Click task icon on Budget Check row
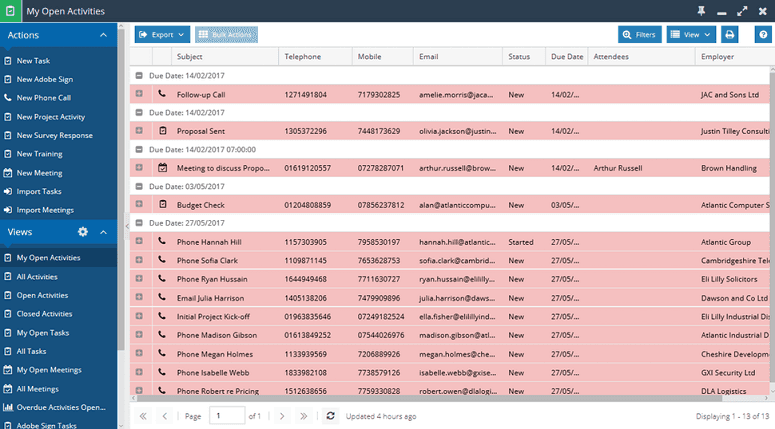775x429 pixels. 163,204
